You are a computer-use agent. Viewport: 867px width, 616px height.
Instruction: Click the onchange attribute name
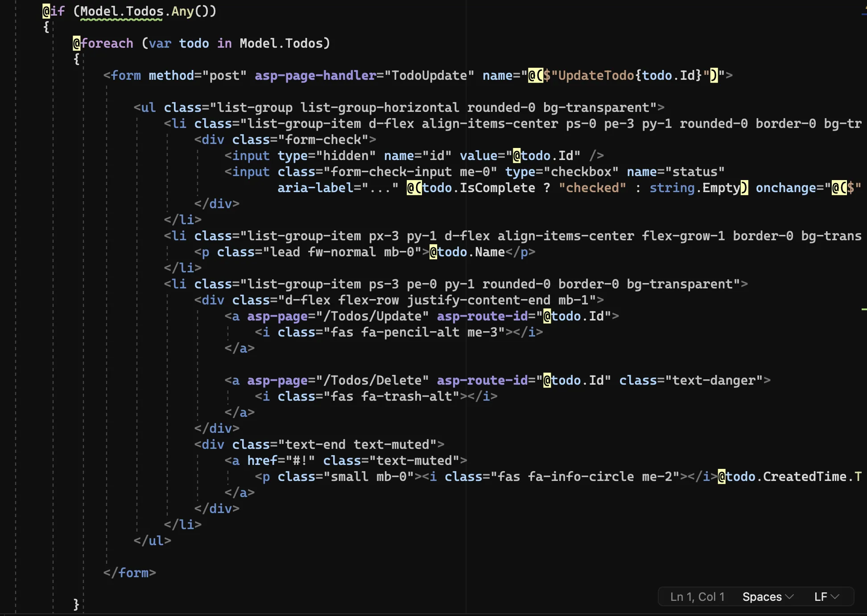coord(786,188)
